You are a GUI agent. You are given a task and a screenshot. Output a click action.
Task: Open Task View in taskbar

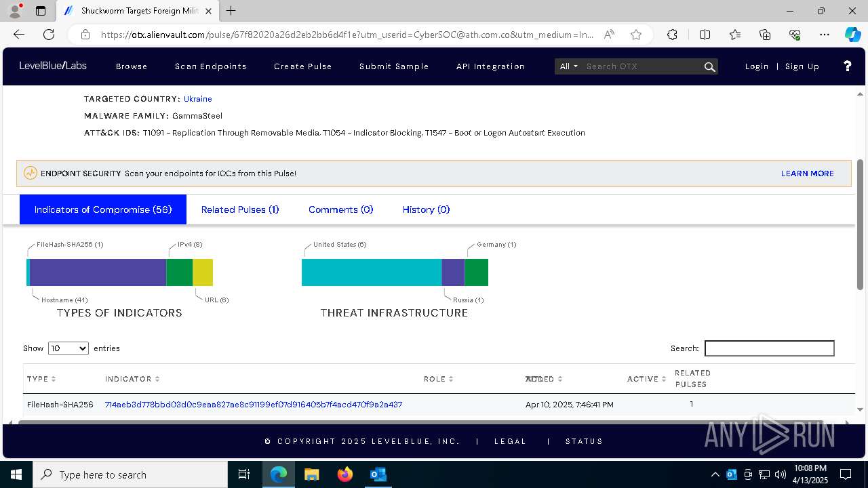244,474
